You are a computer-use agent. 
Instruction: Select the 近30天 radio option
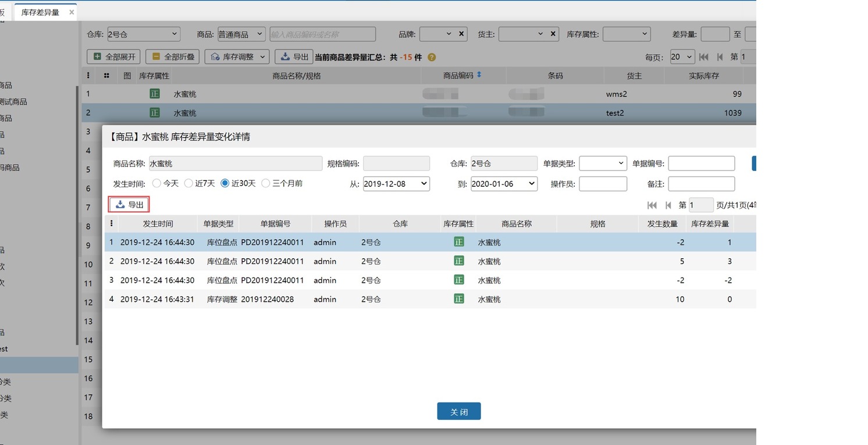tap(225, 183)
